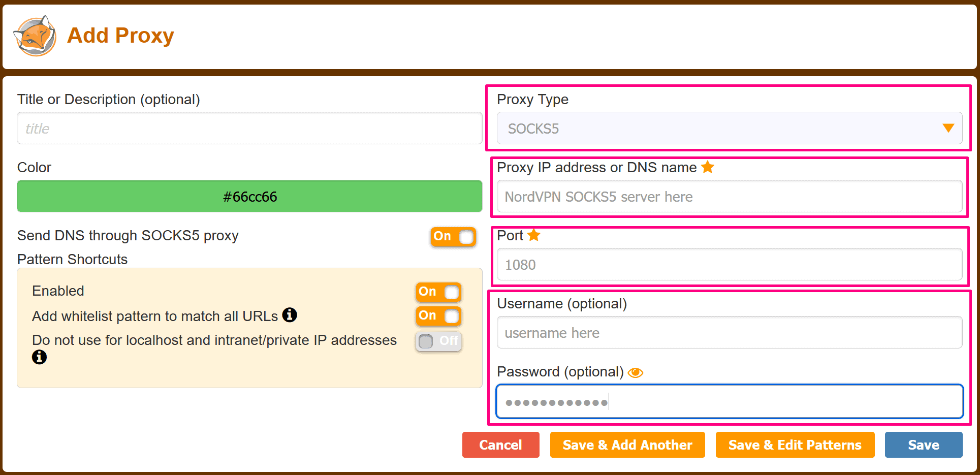Click the info icon below localhost intranet option
This screenshot has width=980, height=475.
(39, 357)
